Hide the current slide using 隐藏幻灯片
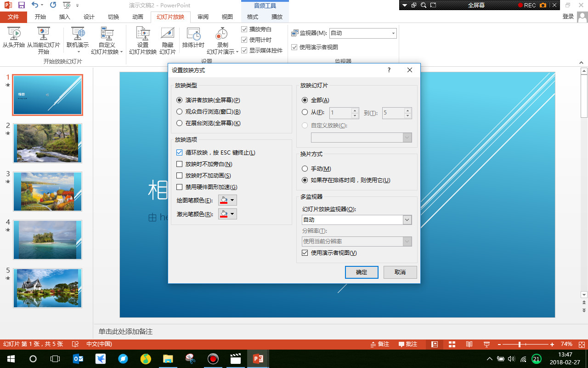The height and width of the screenshot is (368, 588). (x=167, y=39)
